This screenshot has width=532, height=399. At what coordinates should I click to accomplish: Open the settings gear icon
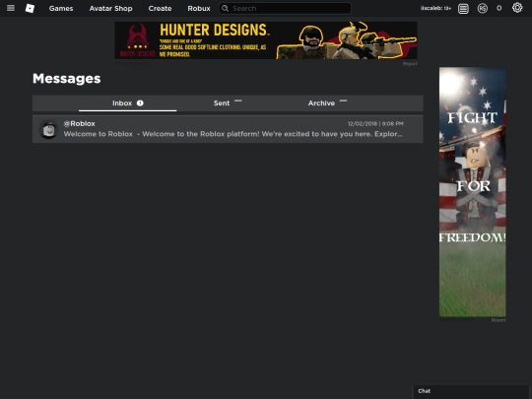517,8
